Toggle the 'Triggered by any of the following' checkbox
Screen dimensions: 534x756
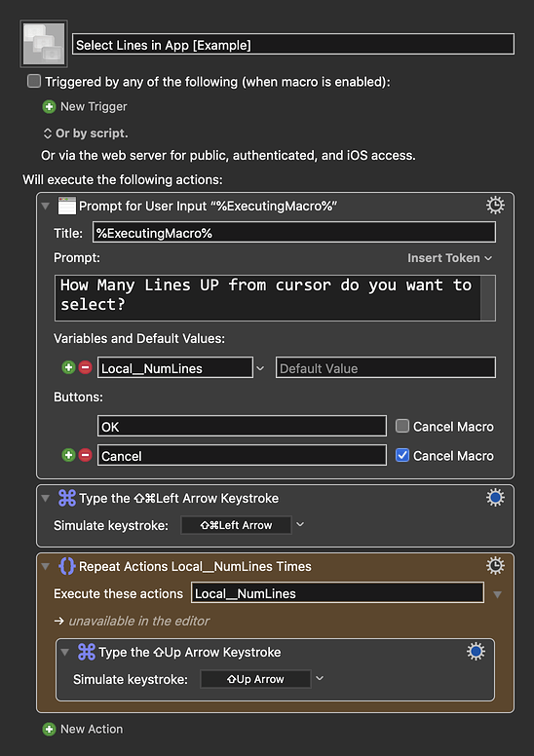pyautogui.click(x=34, y=81)
